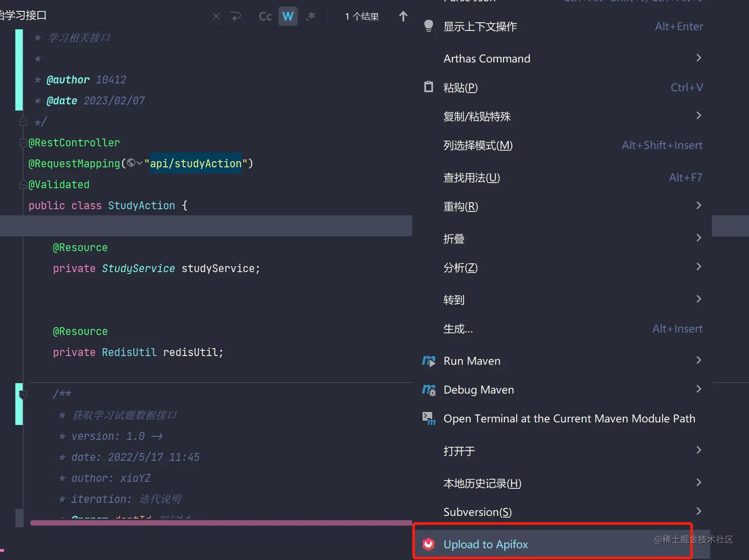Expand the 复制/粘贴特殊 arrow
Screen dimensions: 749x560
click(x=698, y=115)
